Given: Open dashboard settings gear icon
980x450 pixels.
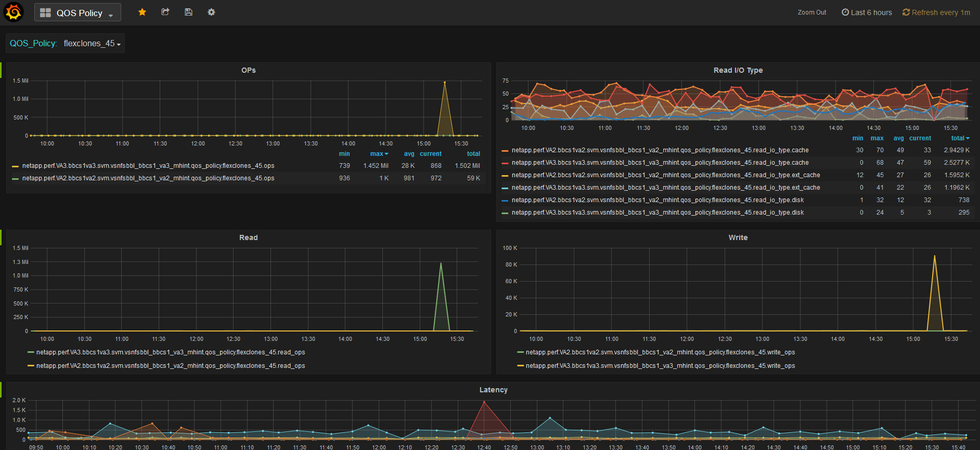Looking at the screenshot, I should 211,12.
